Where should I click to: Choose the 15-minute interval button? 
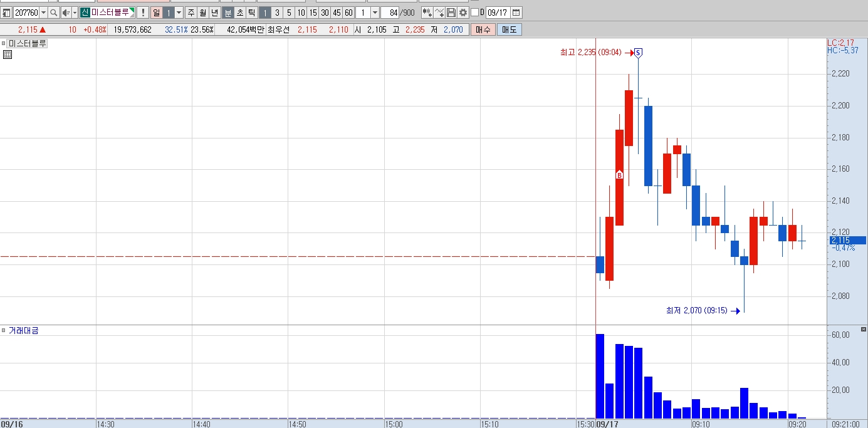point(313,13)
